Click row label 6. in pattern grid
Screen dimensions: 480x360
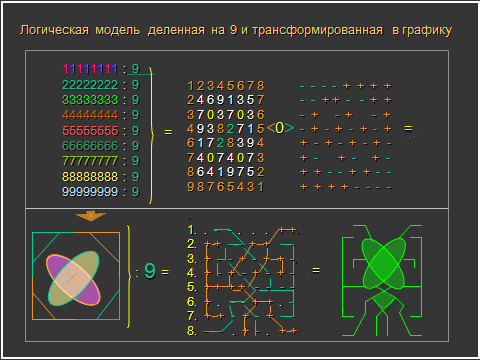point(192,302)
